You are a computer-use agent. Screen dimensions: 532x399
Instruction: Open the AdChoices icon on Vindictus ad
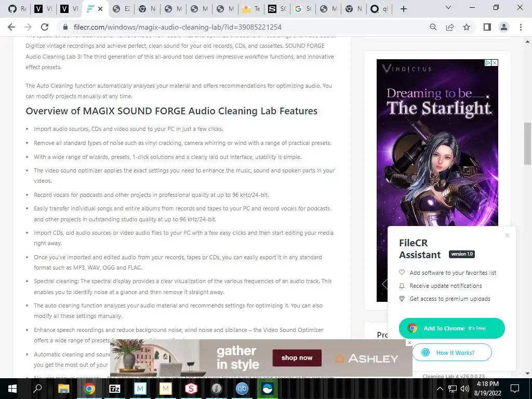488,63
